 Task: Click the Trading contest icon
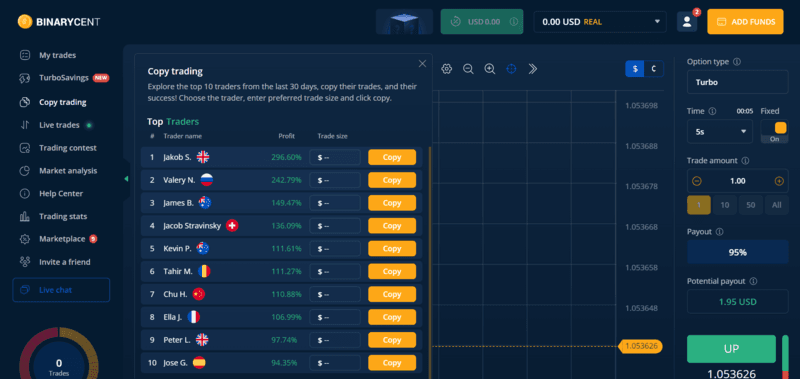[24, 148]
